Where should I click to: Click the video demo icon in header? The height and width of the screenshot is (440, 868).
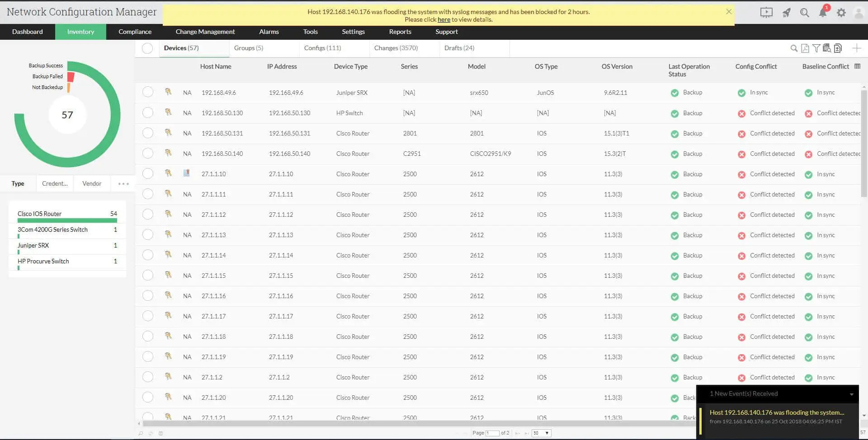tap(766, 12)
